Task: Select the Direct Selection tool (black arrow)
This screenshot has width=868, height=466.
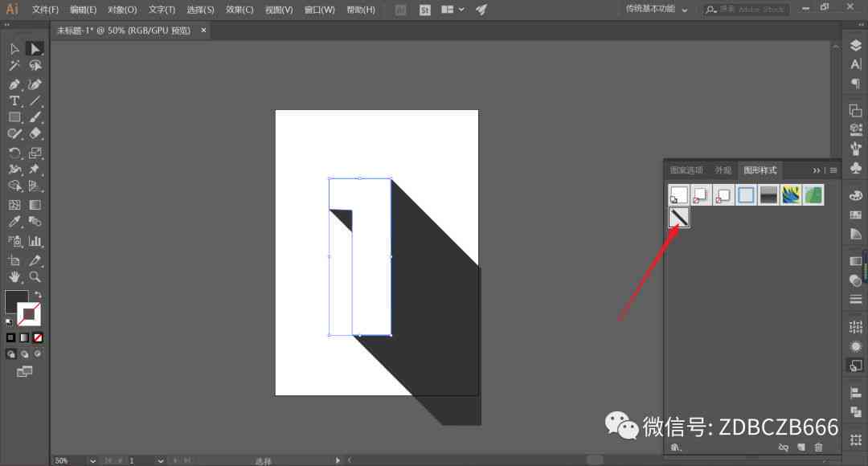Action: click(x=35, y=49)
